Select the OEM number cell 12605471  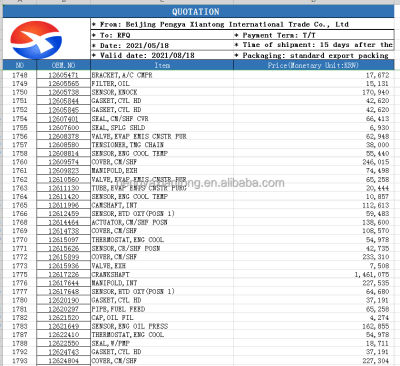63,75
